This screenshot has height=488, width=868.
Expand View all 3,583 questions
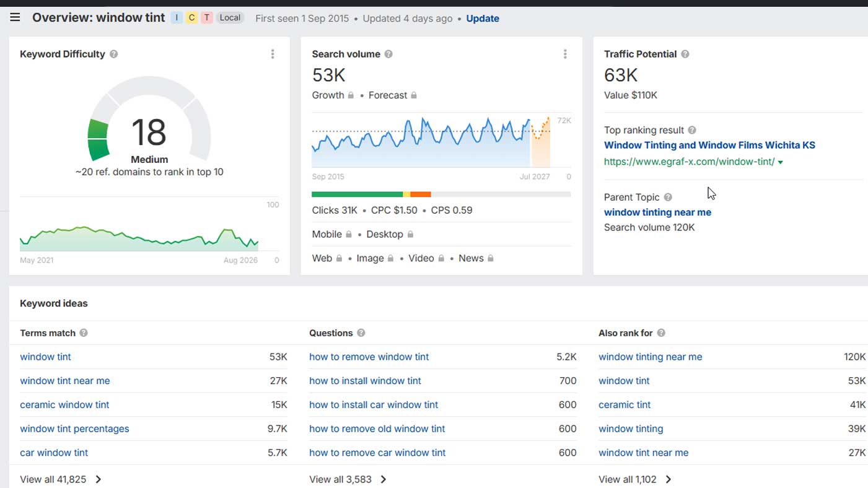coord(348,479)
